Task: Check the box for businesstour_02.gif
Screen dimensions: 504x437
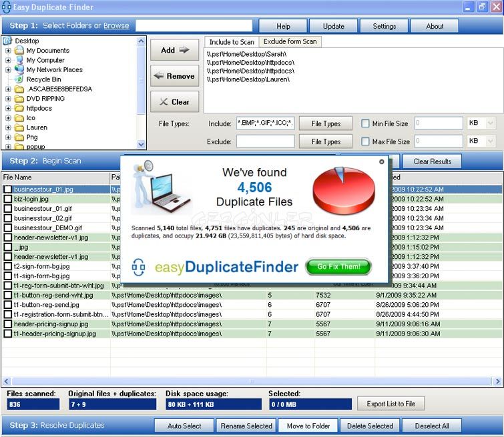Action: [x=8, y=218]
